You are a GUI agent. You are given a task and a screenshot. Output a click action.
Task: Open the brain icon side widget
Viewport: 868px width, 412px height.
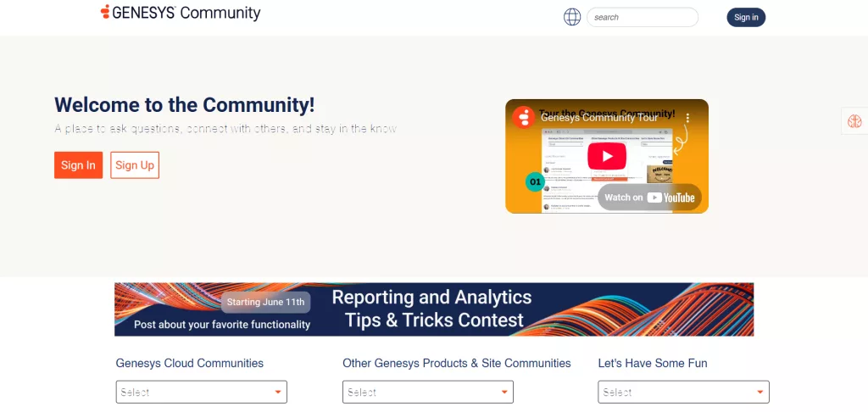tap(854, 120)
